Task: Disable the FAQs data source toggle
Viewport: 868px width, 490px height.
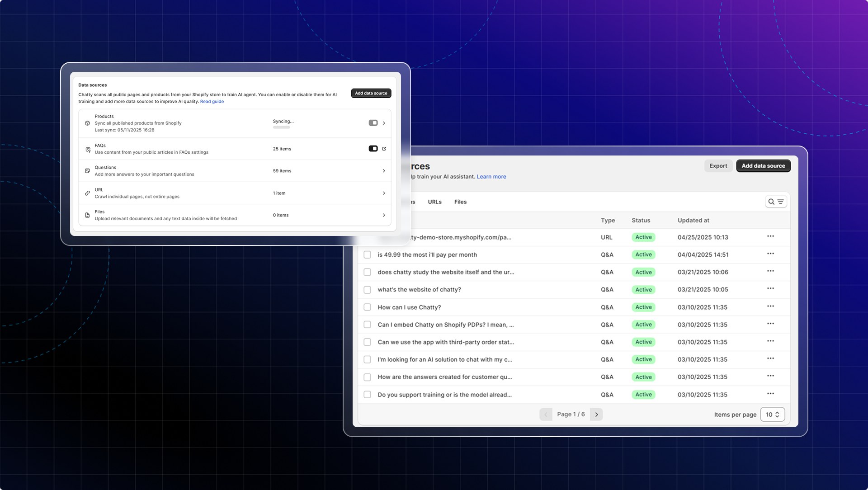Action: coord(373,149)
